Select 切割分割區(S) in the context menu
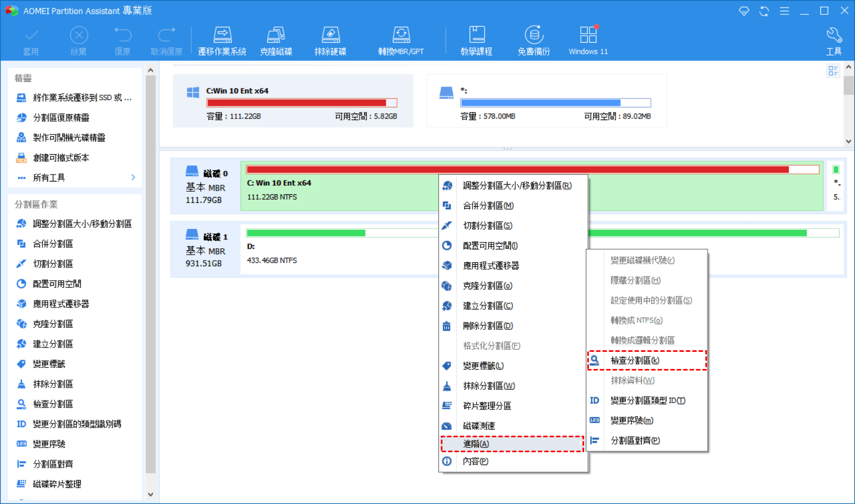The width and height of the screenshot is (855, 504). tap(513, 226)
